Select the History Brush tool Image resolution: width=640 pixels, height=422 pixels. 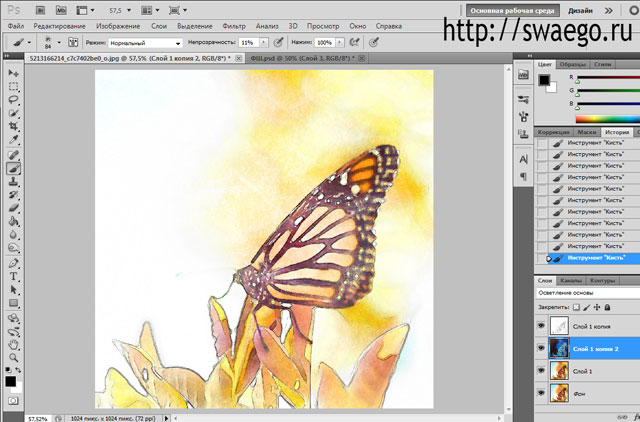(x=13, y=195)
